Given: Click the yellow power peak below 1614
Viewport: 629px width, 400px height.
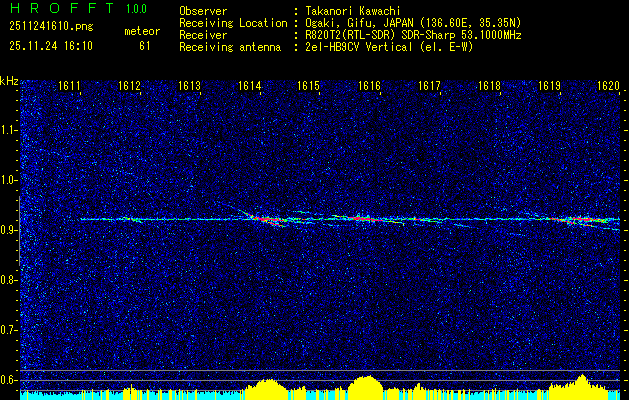Looking at the screenshot, I should 266,388.
